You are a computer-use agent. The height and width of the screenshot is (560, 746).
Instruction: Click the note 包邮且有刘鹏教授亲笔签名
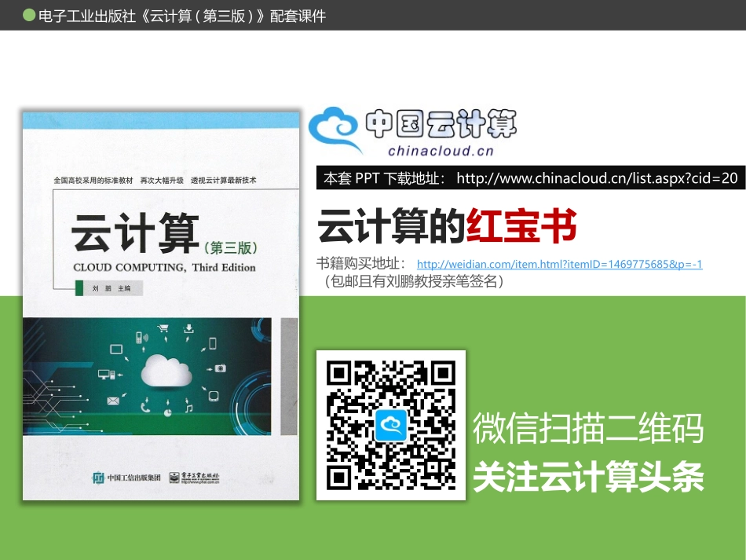coord(412,281)
